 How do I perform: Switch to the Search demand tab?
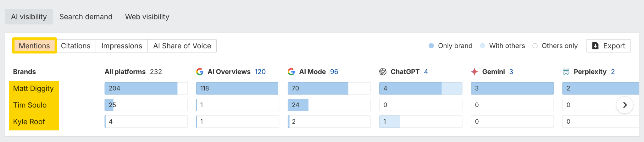(x=86, y=17)
